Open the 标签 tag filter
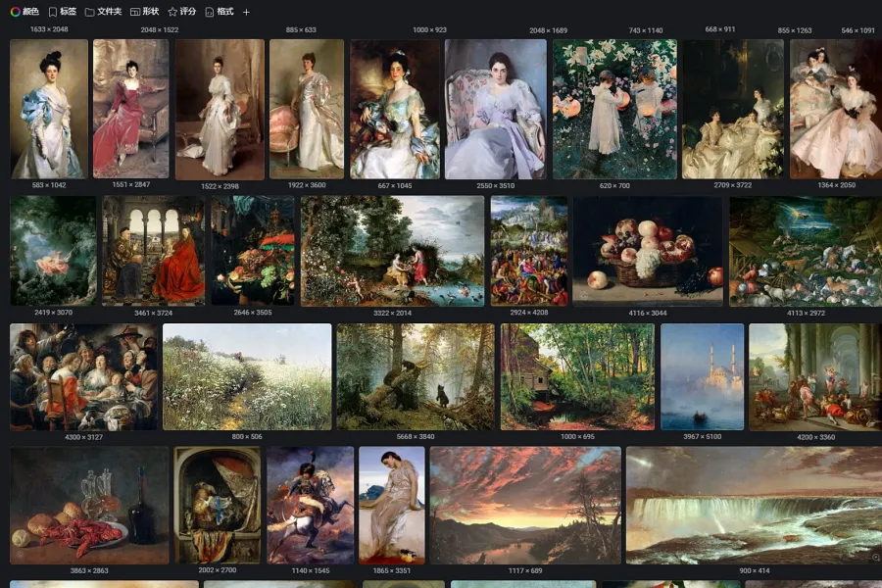This screenshot has height=588, width=882. 62,12
